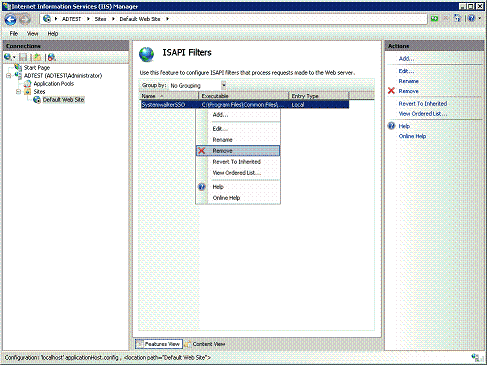Expand the breadcrumb arrow after ADTEST

[88, 19]
